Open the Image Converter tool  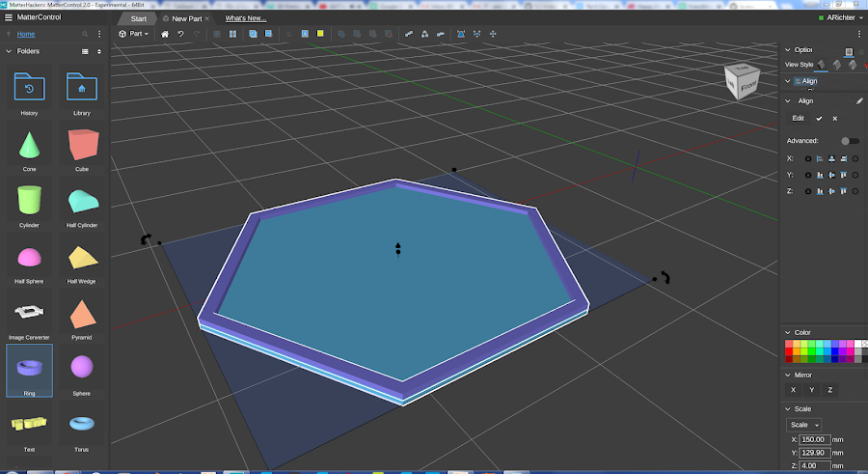click(x=29, y=313)
